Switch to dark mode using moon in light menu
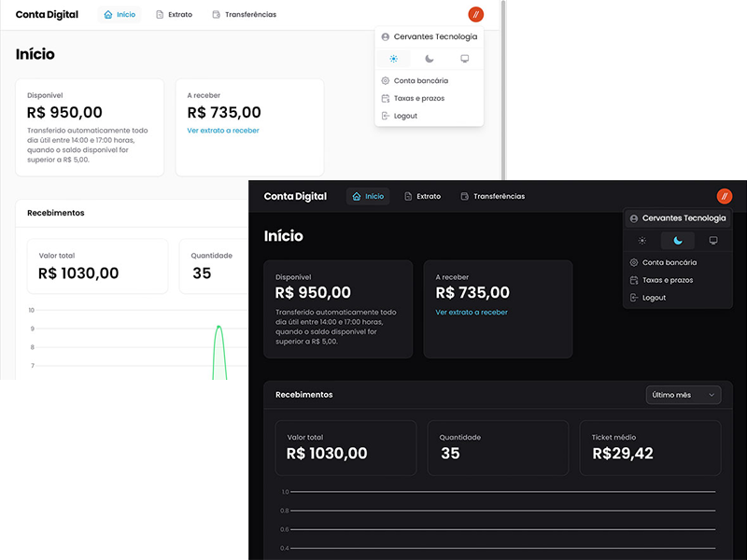 click(430, 59)
